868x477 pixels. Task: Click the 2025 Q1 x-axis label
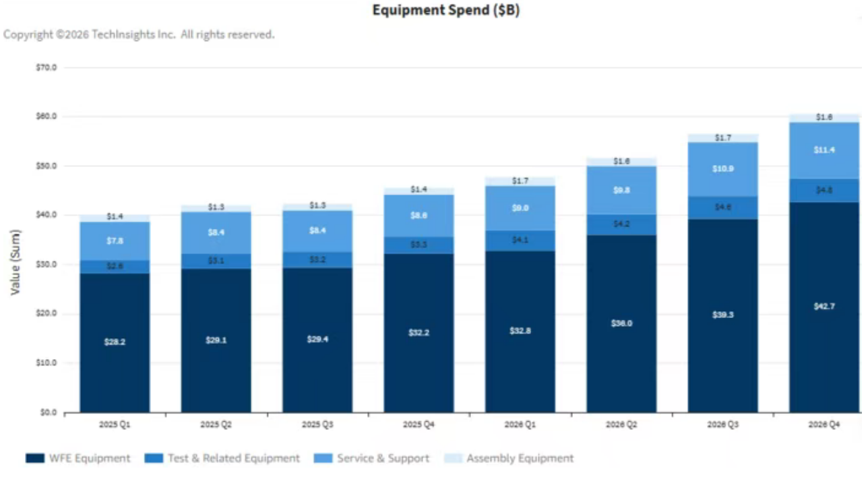pyautogui.click(x=115, y=425)
